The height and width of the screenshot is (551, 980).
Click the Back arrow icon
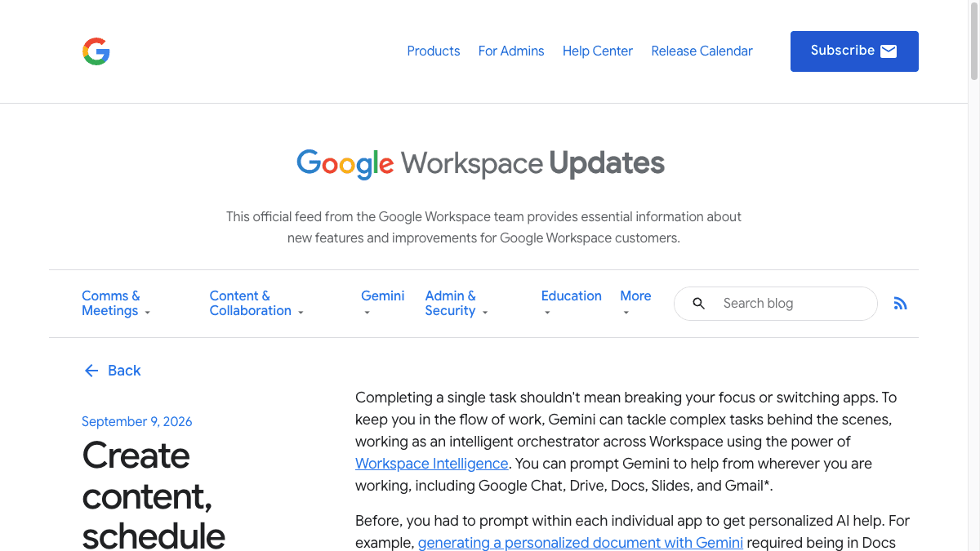point(91,371)
